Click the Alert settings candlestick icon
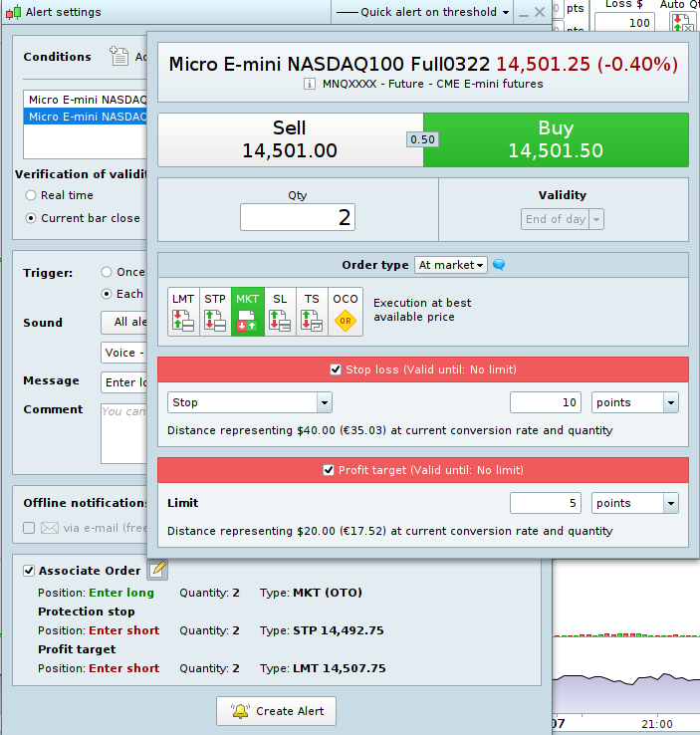Screen dimensions: 700x735 coord(14,12)
